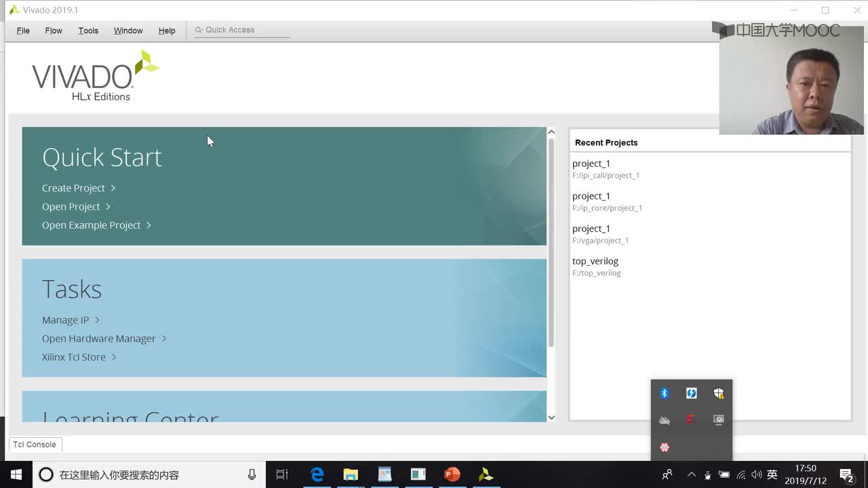Viewport: 868px width, 488px height.
Task: Click the Vivado taskbar icon
Action: (x=486, y=474)
